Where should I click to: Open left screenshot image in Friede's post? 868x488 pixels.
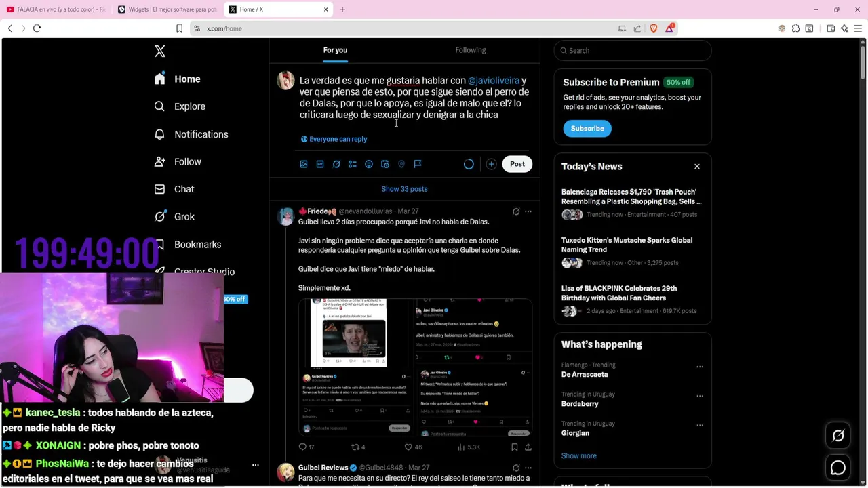(356, 367)
